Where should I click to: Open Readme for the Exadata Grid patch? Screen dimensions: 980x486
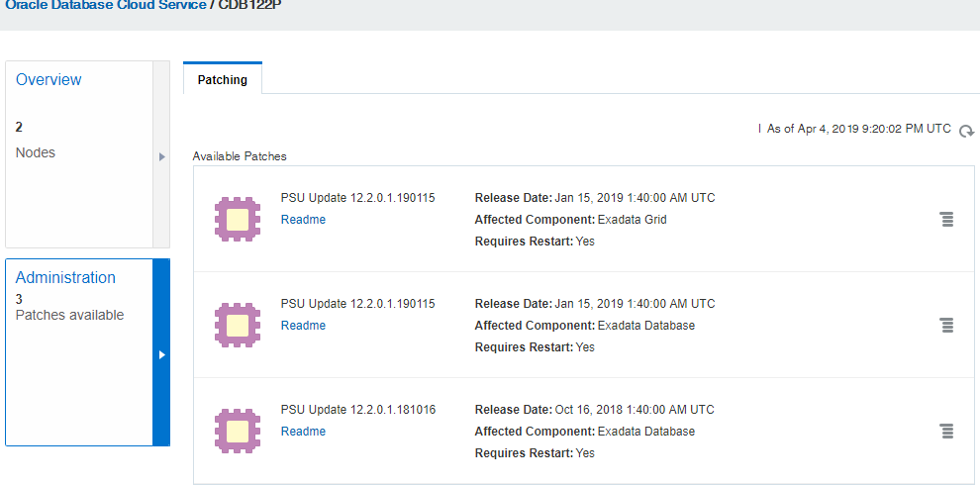[303, 220]
